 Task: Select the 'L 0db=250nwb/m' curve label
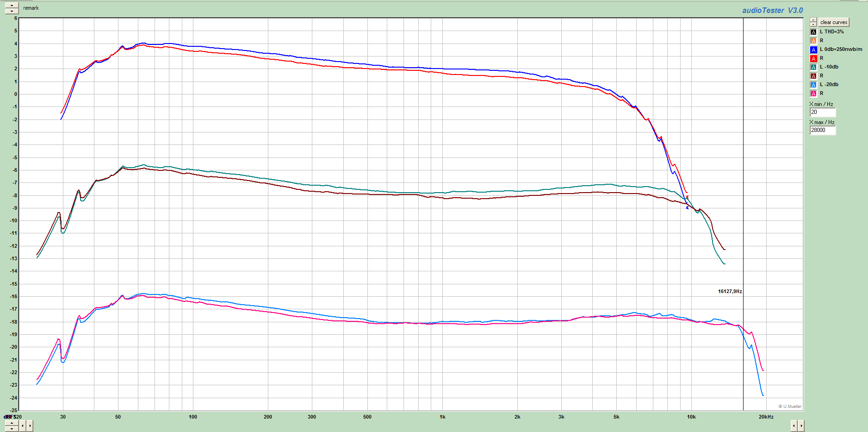click(841, 49)
